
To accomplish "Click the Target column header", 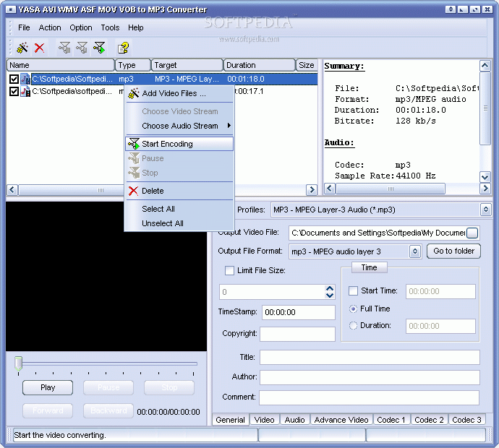I will click(x=187, y=65).
